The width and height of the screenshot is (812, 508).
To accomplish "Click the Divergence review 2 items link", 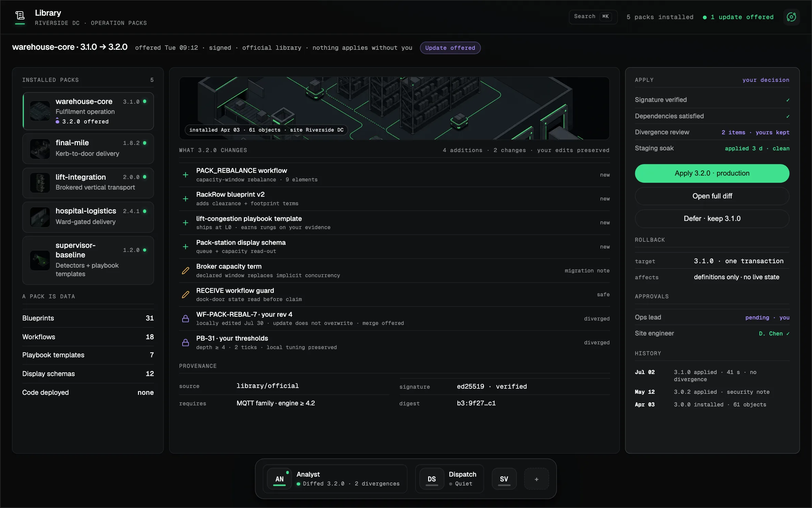I will (755, 132).
